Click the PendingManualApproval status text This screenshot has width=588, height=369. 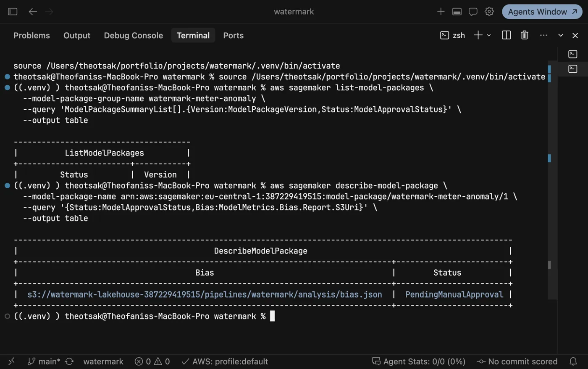454,295
